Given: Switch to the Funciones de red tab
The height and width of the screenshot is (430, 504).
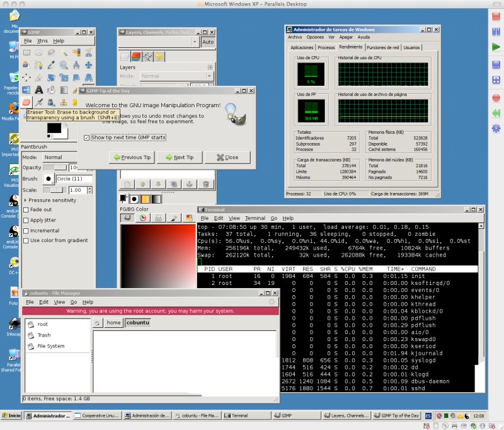Looking at the screenshot, I should pyautogui.click(x=383, y=47).
